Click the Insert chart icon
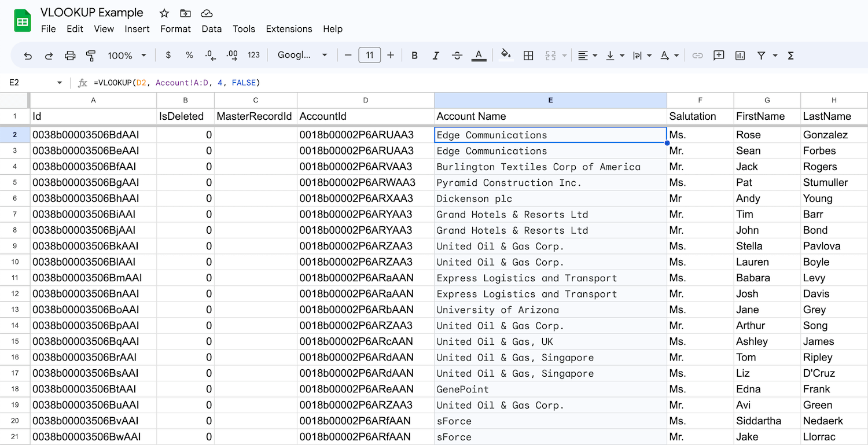868x445 pixels. coord(740,56)
